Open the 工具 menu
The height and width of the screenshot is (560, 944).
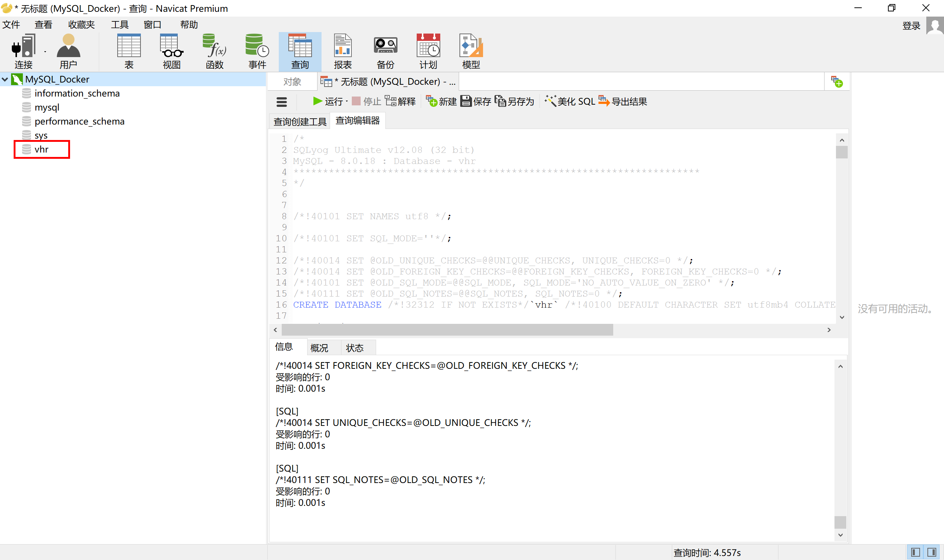pyautogui.click(x=120, y=25)
